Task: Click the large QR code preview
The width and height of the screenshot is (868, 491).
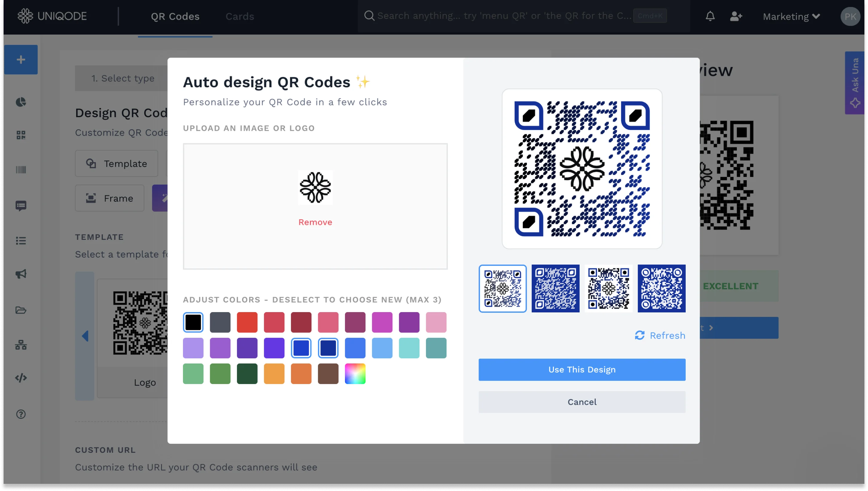Action: (582, 169)
